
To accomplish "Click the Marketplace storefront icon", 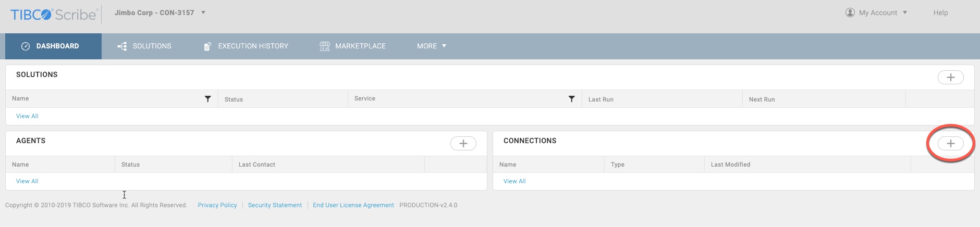I will click(x=325, y=46).
